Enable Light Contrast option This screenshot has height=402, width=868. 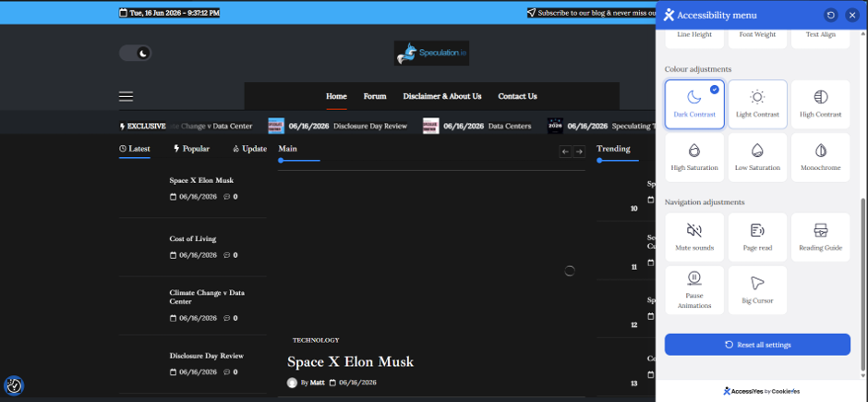(757, 104)
